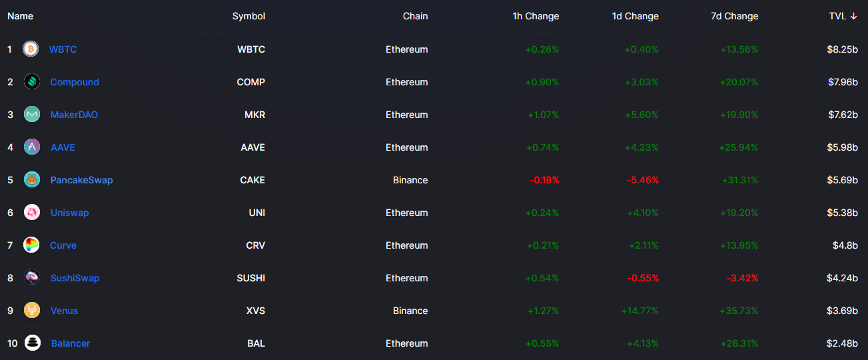The height and width of the screenshot is (360, 868).
Task: Click the Name column header
Action: 20,16
